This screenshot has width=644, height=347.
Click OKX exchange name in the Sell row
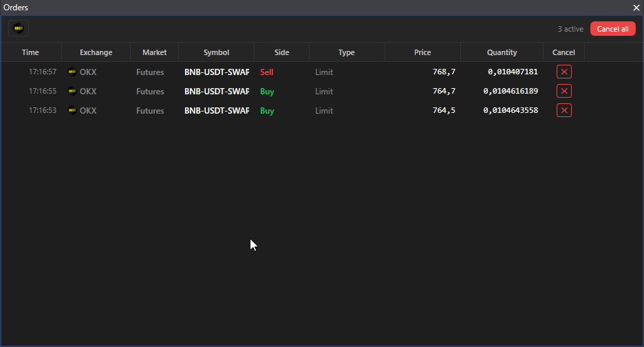(x=88, y=72)
